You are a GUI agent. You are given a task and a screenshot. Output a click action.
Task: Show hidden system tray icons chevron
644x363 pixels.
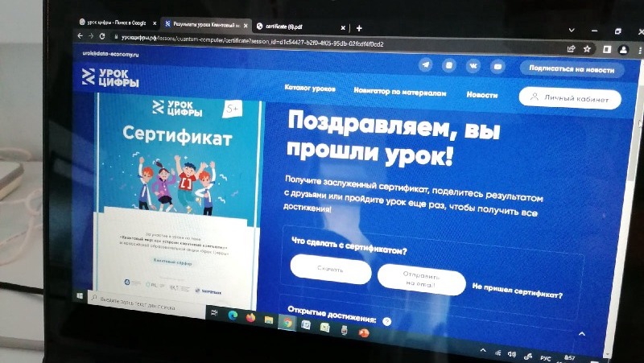483,351
